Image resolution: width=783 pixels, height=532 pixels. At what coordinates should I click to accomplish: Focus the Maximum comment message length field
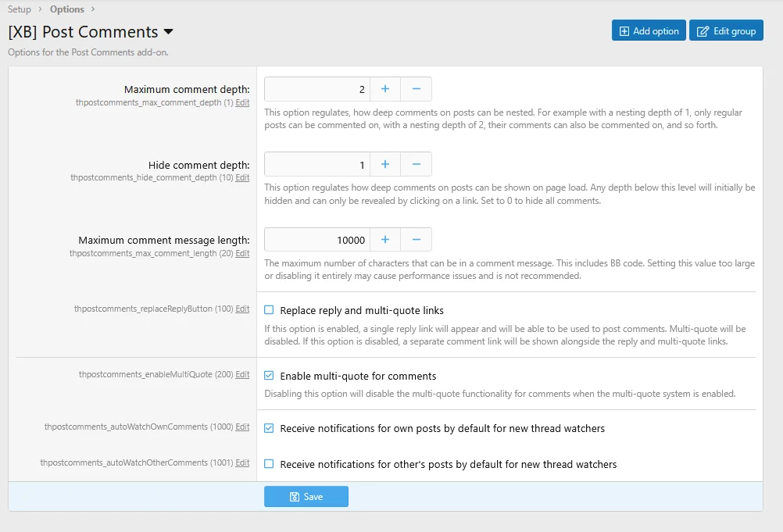[317, 240]
